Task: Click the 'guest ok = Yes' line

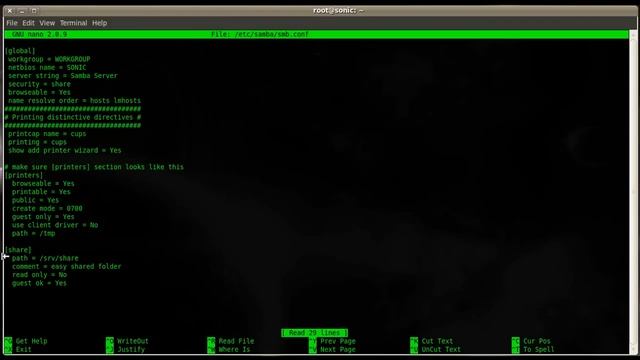Action: (x=39, y=283)
